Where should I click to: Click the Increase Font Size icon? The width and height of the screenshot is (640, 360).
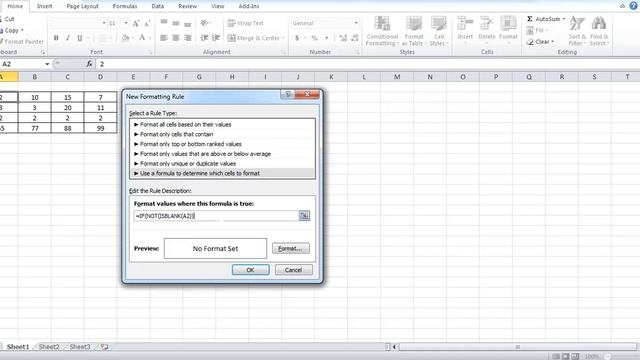click(x=136, y=23)
